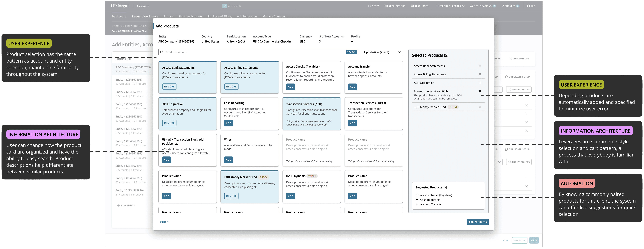The width and height of the screenshot is (644, 249).
Task: Toggle Remove on ACH Origination card
Action: (169, 123)
